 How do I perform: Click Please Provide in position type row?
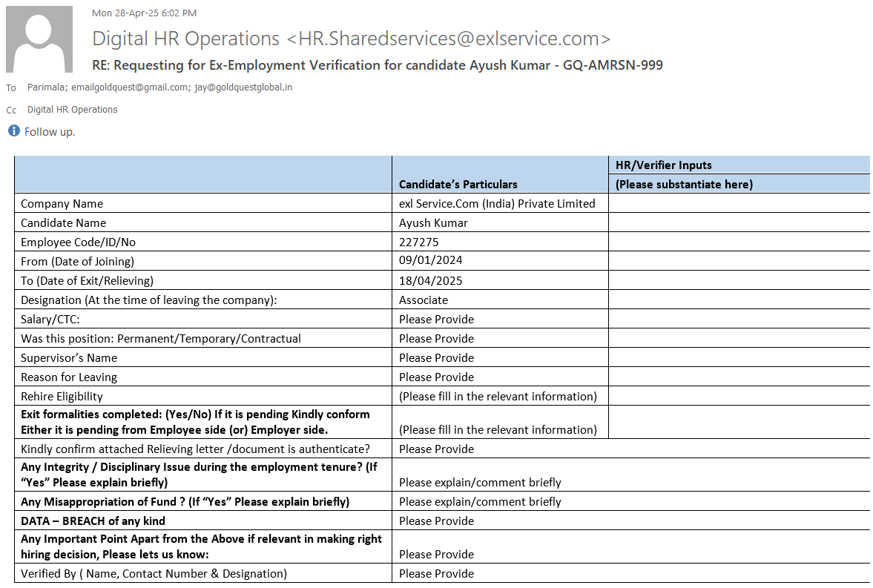436,339
